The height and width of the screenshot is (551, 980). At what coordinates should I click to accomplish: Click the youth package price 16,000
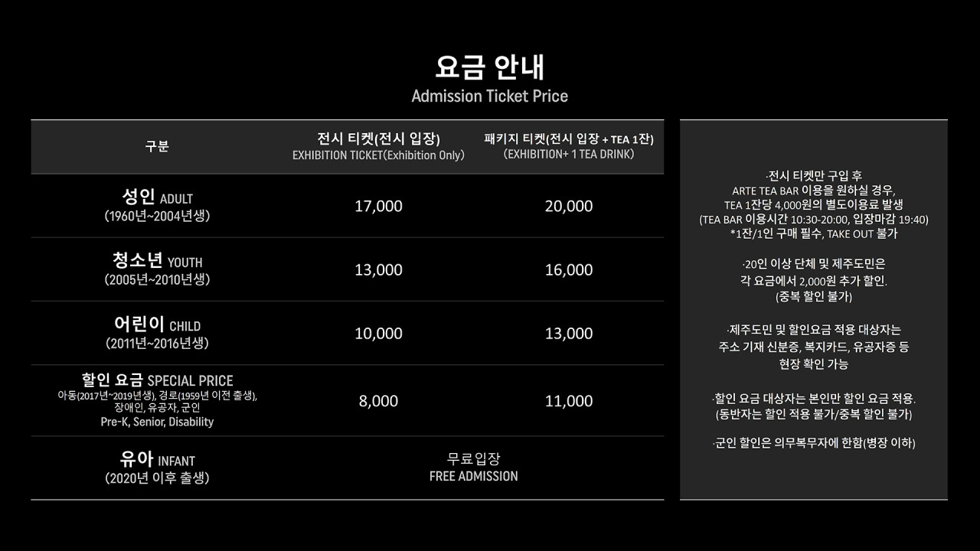coord(569,270)
